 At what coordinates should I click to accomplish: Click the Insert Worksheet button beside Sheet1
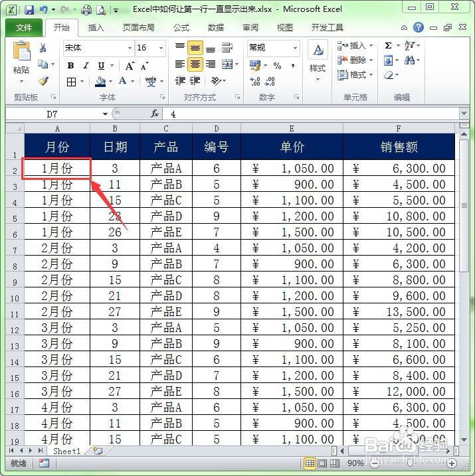pyautogui.click(x=98, y=451)
